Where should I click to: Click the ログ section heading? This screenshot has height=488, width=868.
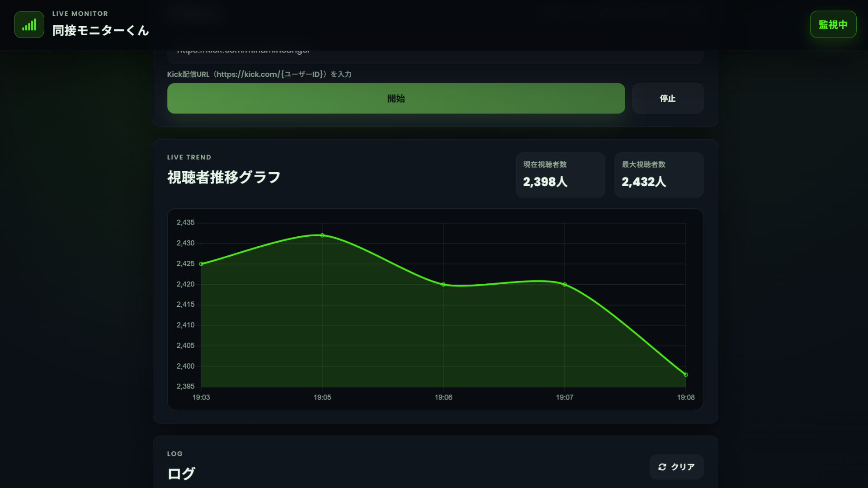pos(181,474)
